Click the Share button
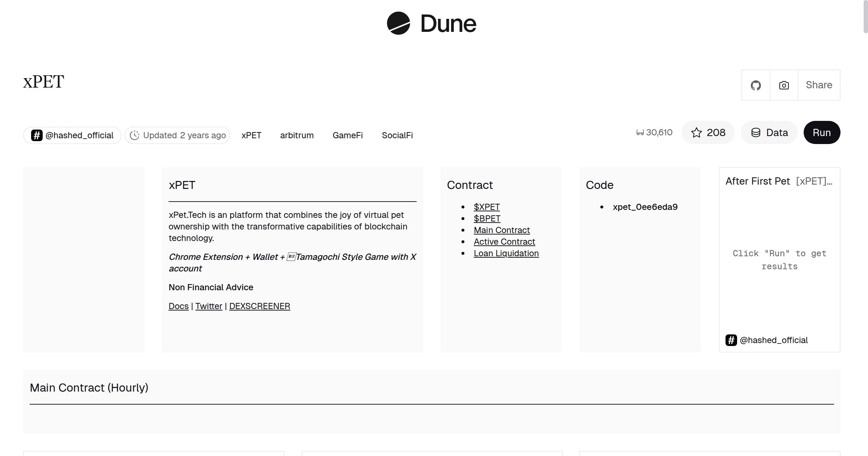Viewport: 868px width, 456px height. [819, 85]
